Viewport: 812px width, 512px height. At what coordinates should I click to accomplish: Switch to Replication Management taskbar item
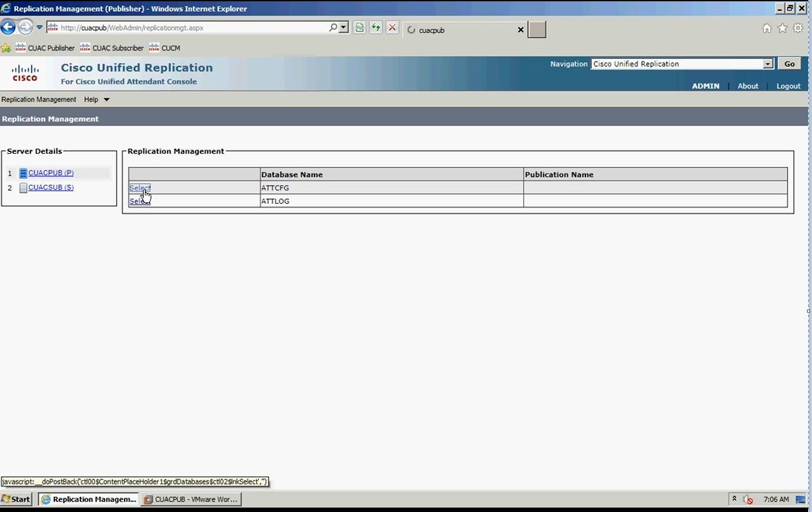pyautogui.click(x=89, y=499)
